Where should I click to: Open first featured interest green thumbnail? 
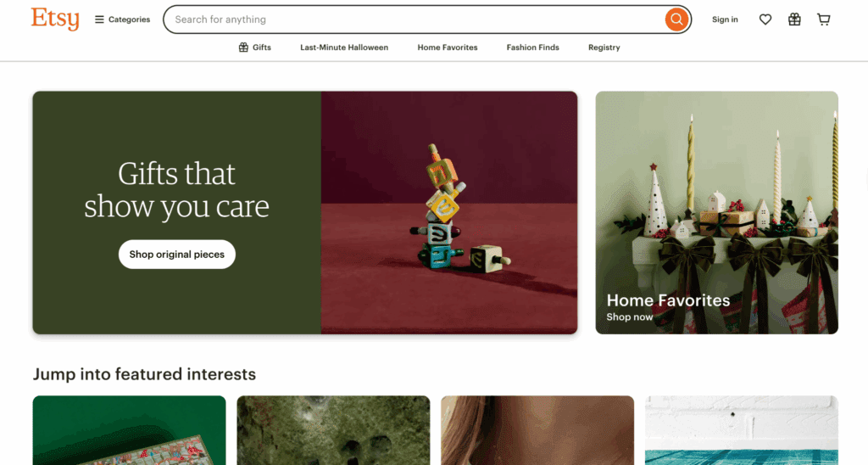coord(129,430)
